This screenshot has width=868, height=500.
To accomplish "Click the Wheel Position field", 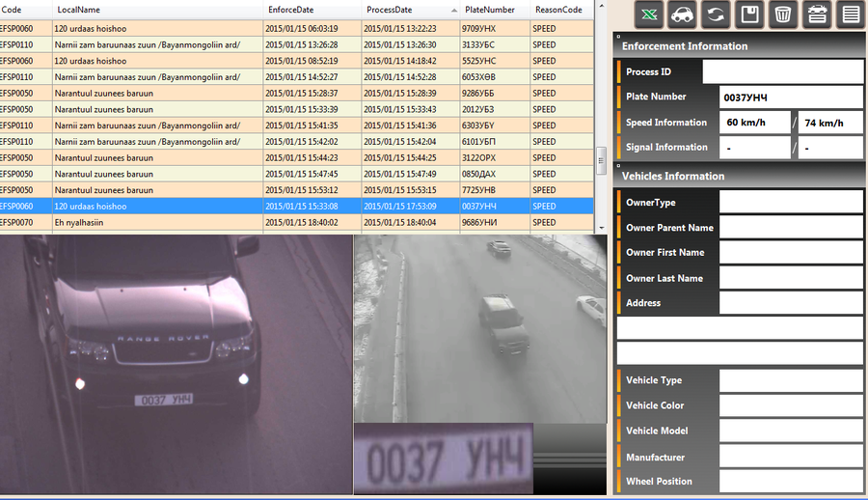I will (x=791, y=481).
